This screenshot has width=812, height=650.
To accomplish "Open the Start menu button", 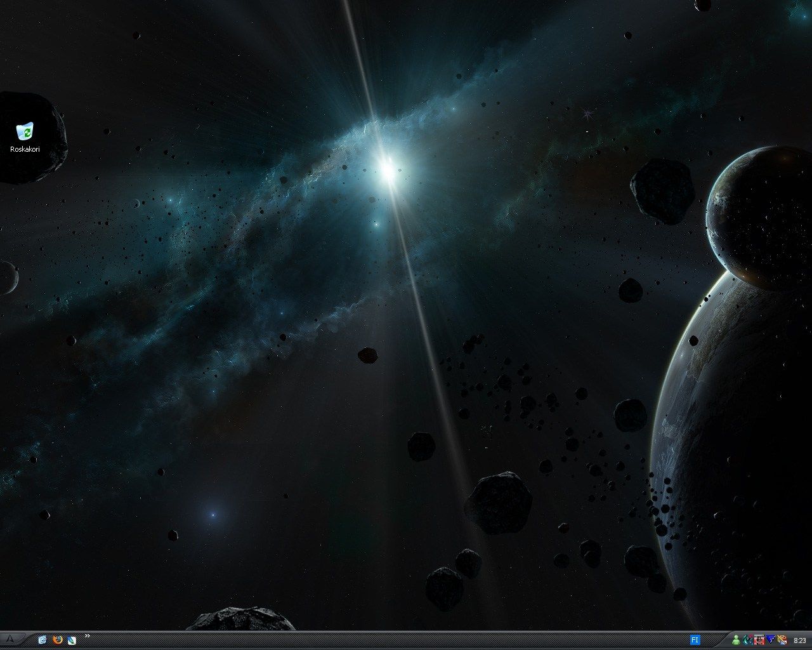I will (11, 639).
